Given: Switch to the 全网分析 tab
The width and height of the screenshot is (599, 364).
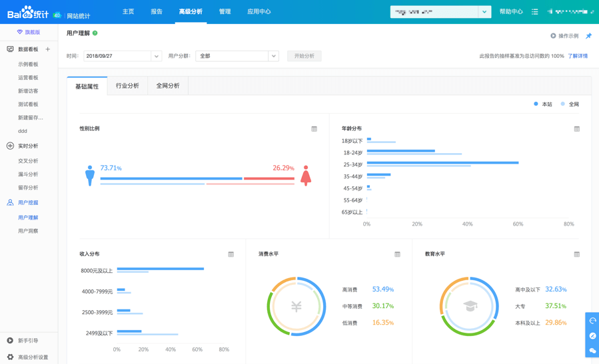Looking at the screenshot, I should (x=168, y=86).
